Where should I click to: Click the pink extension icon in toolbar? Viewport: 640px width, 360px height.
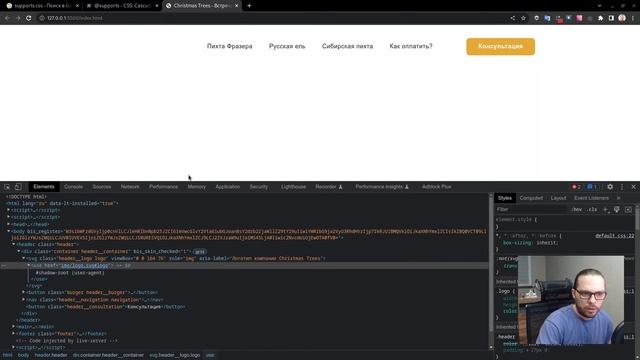coord(579,18)
